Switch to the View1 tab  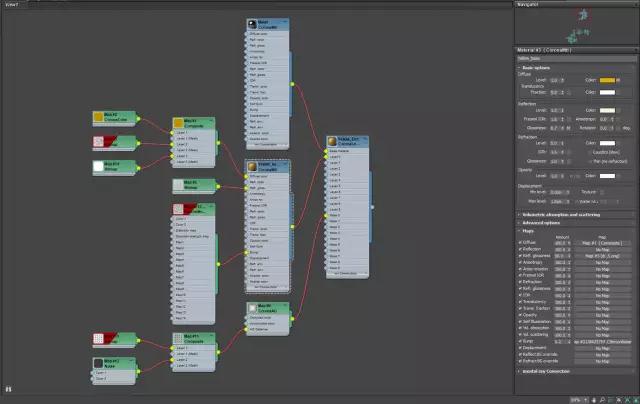tap(12, 4)
